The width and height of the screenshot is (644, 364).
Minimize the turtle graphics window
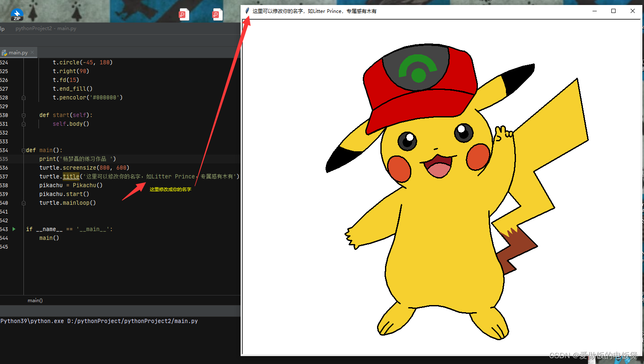(x=594, y=11)
